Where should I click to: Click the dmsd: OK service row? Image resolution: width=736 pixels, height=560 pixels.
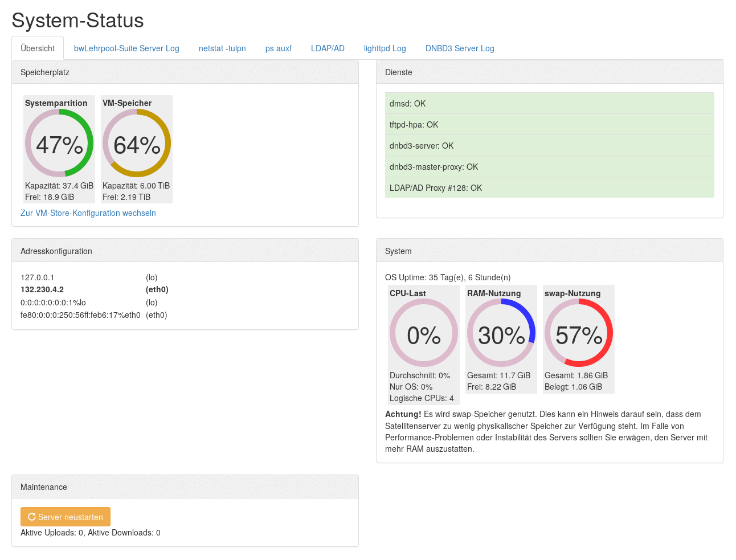click(549, 104)
